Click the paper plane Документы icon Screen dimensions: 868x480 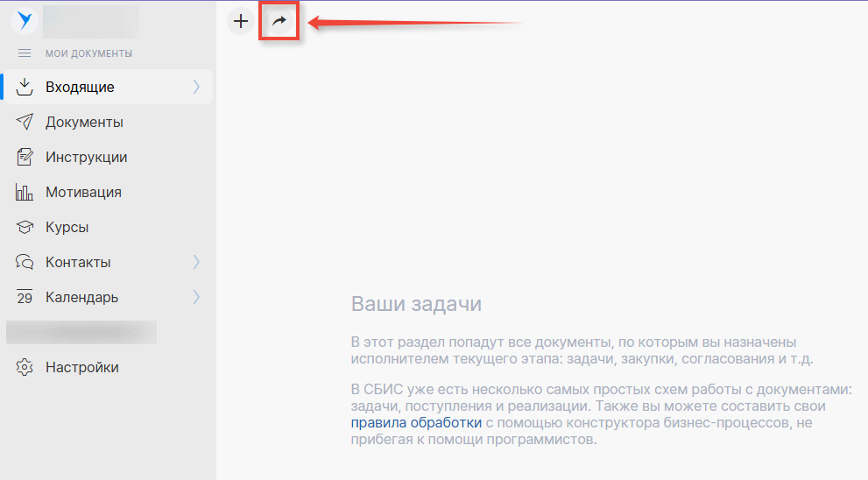25,122
